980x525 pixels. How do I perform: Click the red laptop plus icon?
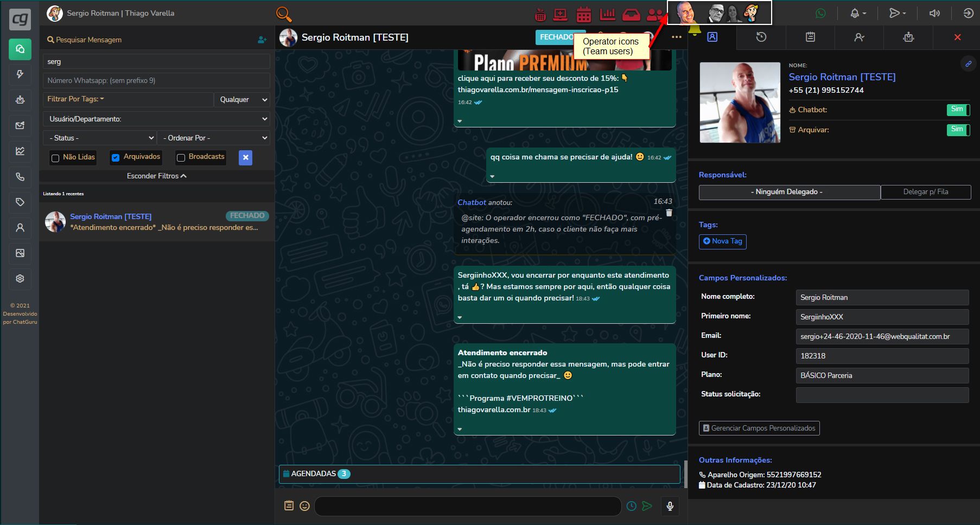561,15
